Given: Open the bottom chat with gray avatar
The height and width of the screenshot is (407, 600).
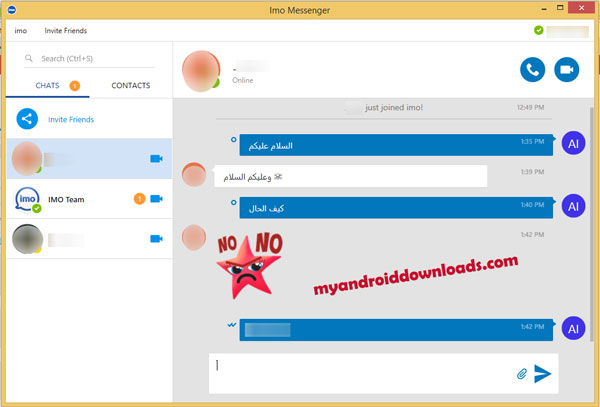Looking at the screenshot, I should coord(89,239).
